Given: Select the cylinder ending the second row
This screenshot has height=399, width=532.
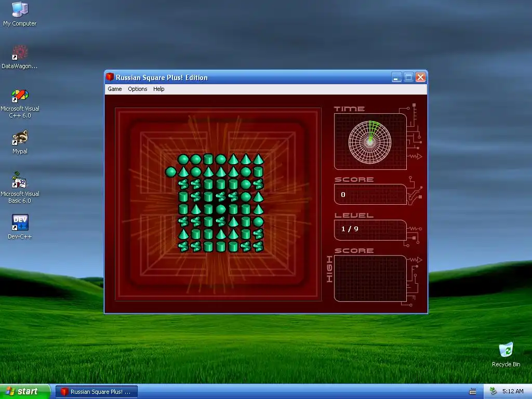Looking at the screenshot, I should [258, 171].
